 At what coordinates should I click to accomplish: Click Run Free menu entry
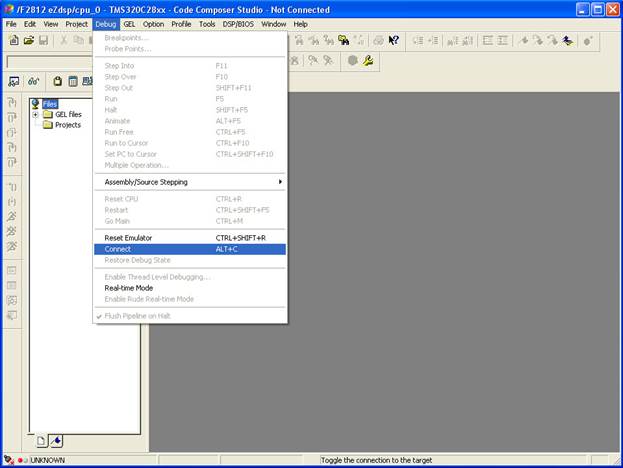[190, 132]
